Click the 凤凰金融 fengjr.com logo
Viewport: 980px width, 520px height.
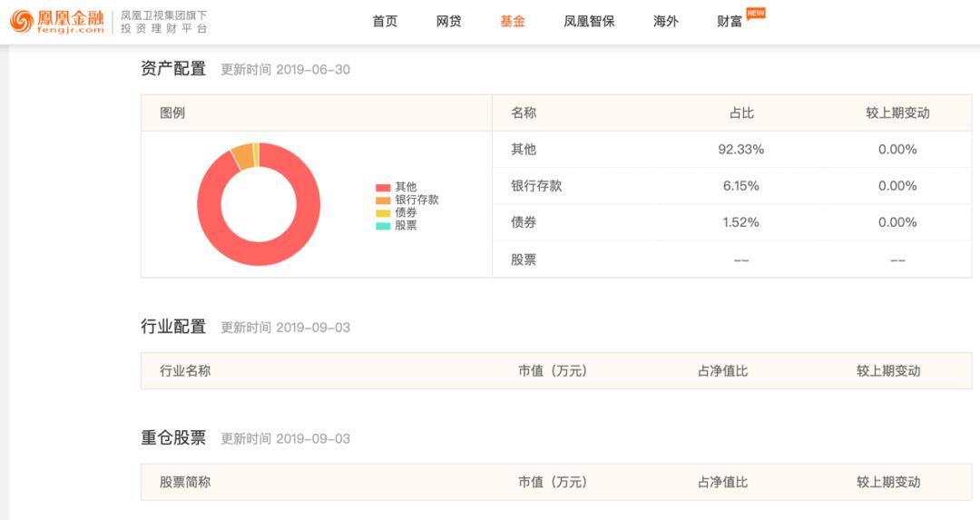[x=57, y=21]
